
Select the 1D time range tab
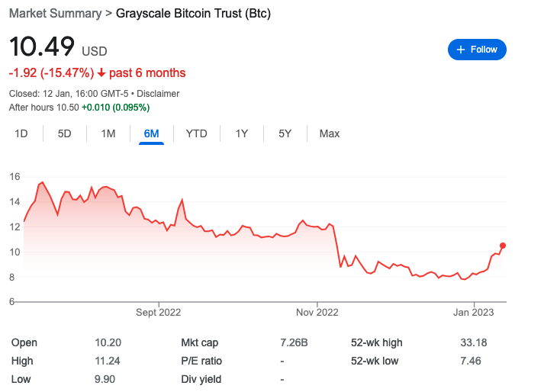[21, 133]
